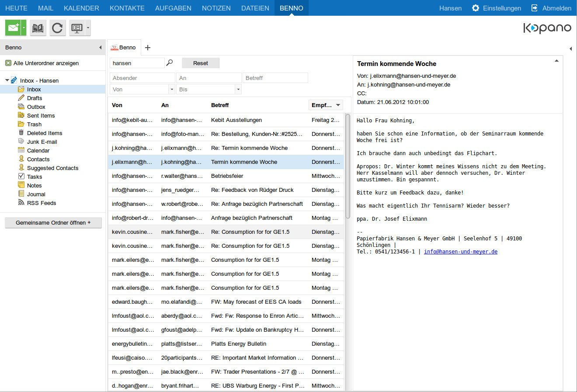Click the mail list vertical scrollbar
This screenshot has width=577, height=392.
click(348, 166)
